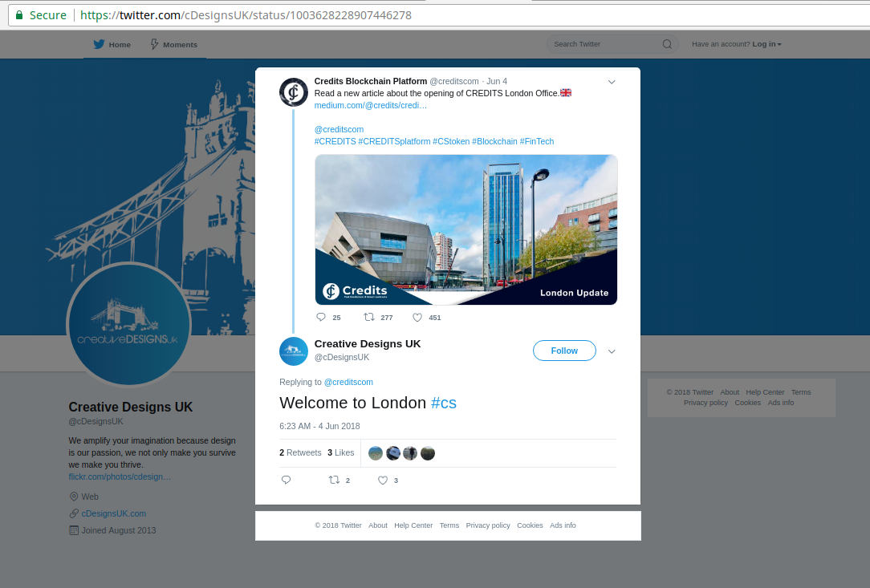Click the sidebar @cDesignsUK handle
Image resolution: width=870 pixels, height=588 pixels.
[x=96, y=422]
